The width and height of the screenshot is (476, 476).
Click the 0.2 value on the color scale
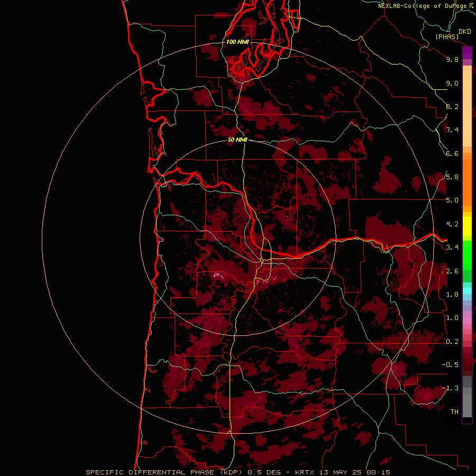(452, 342)
